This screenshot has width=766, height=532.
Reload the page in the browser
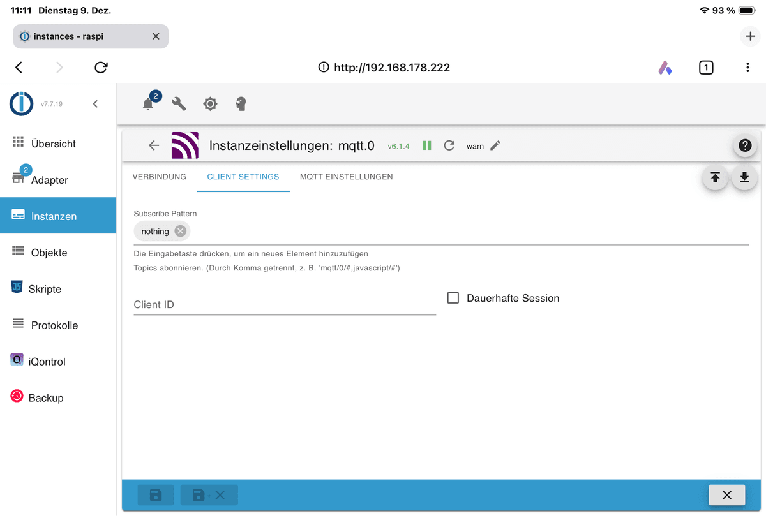(101, 67)
